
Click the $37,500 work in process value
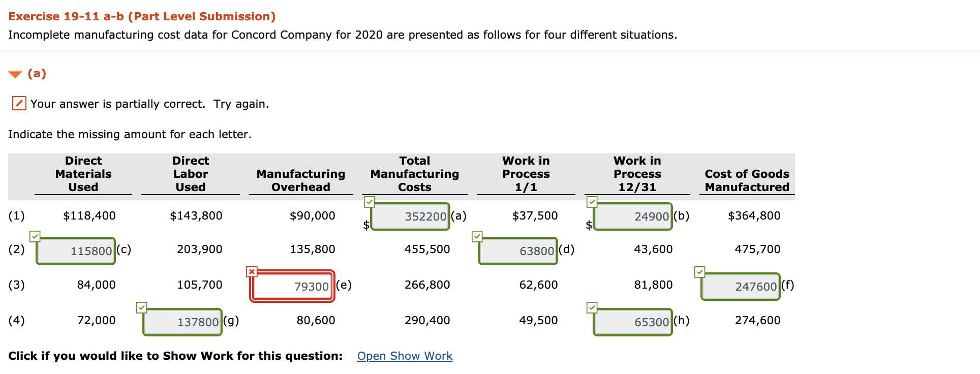pyautogui.click(x=535, y=215)
